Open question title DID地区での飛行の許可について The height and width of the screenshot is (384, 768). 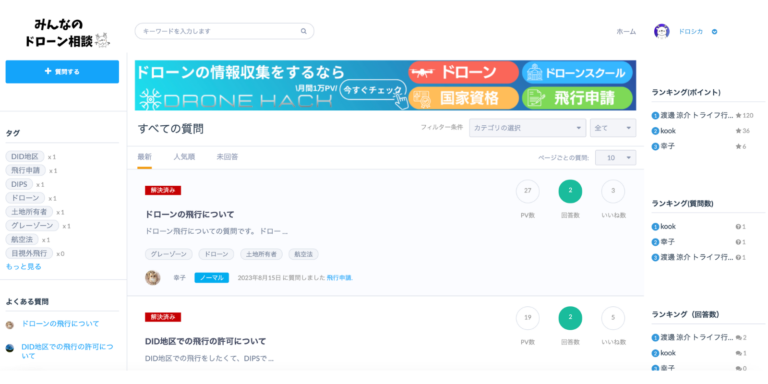[x=206, y=341]
